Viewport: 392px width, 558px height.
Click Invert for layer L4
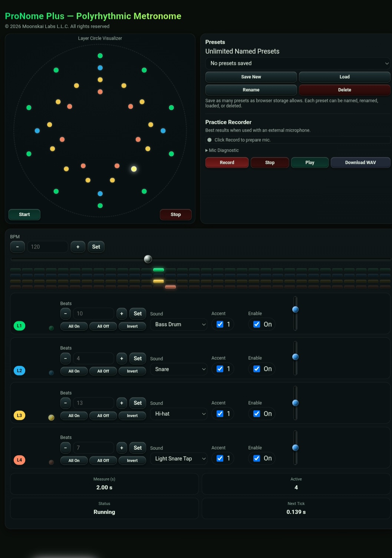(132, 460)
